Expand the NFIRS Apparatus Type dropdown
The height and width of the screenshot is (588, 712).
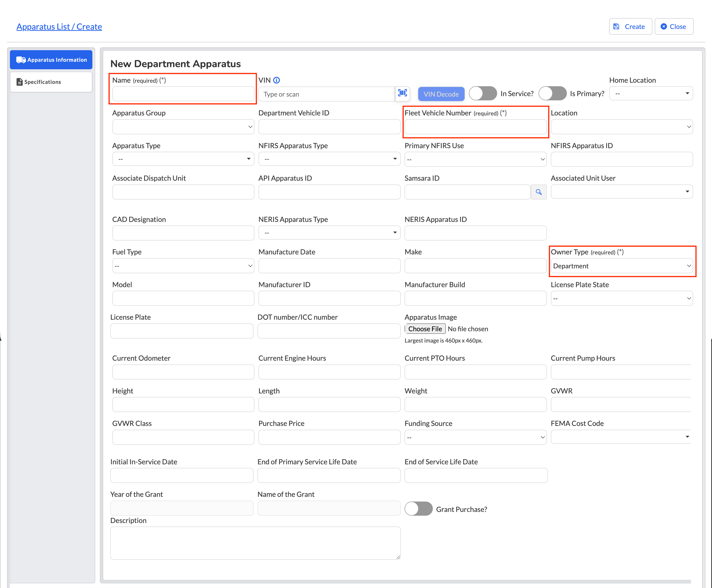click(329, 159)
